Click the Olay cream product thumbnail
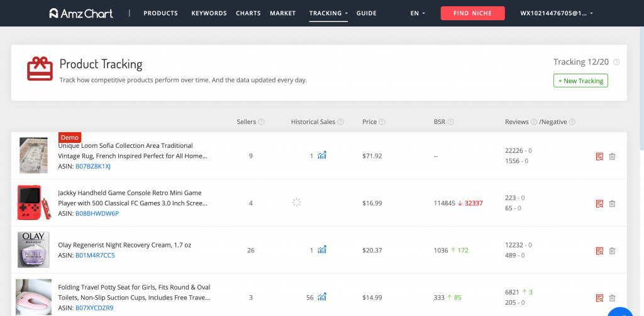Viewport: 644px width, 316px height. pos(33,250)
